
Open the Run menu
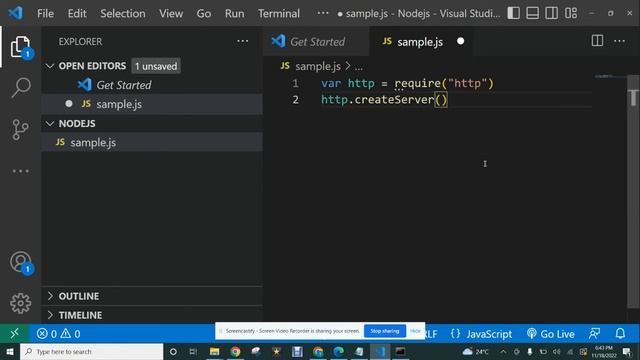(234, 13)
